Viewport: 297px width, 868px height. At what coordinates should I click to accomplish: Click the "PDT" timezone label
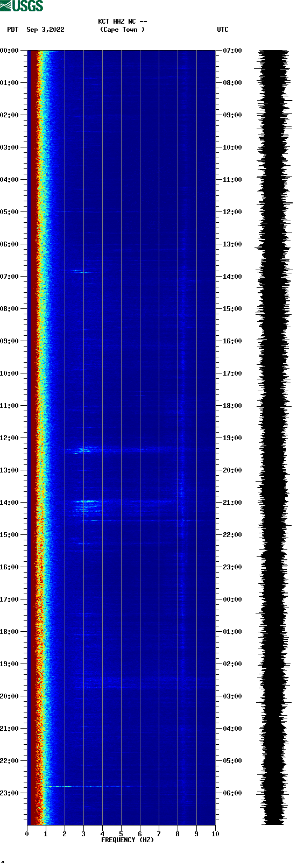click(x=13, y=30)
